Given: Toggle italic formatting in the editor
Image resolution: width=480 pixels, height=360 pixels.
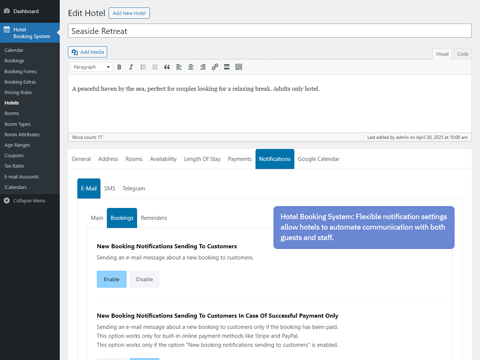Looking at the screenshot, I should pos(131,67).
